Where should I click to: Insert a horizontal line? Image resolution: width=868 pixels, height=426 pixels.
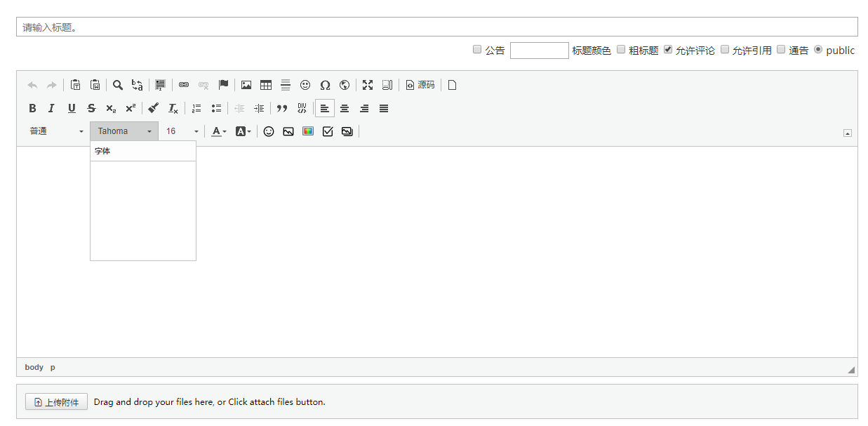tap(285, 85)
